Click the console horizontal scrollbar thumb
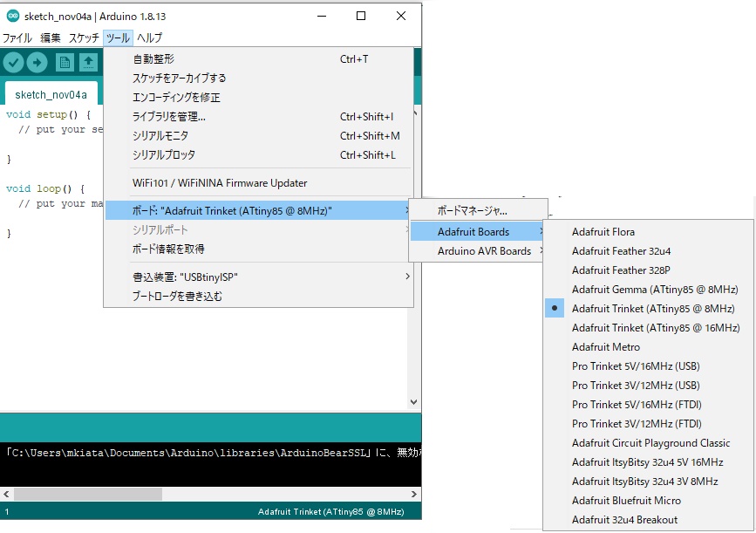Screen dimensions: 756x533 [x=88, y=494]
